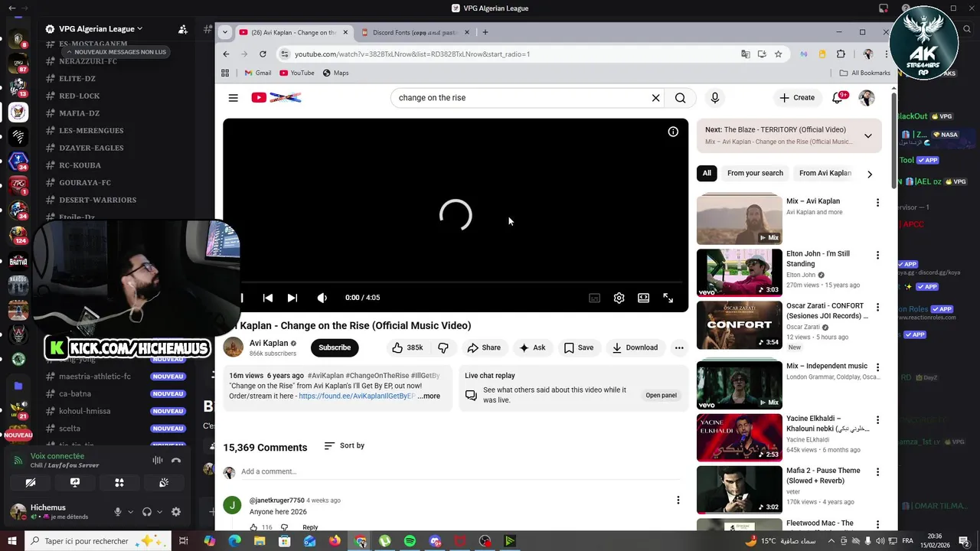980x551 pixels.
Task: Open Discord user settings gear
Action: pyautogui.click(x=176, y=512)
